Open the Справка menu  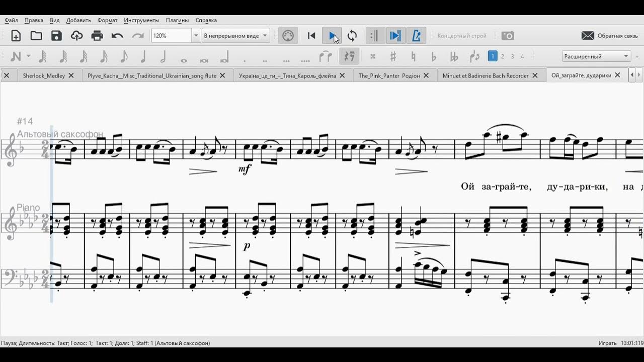[206, 20]
